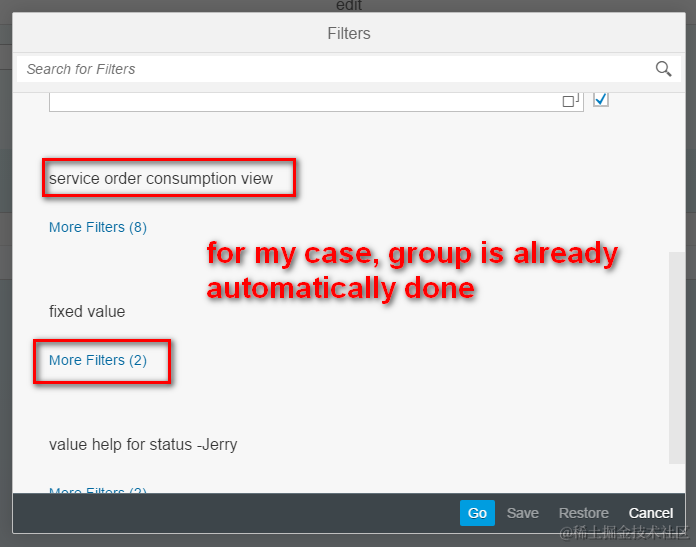Open value help icon in filter input

pos(570,101)
